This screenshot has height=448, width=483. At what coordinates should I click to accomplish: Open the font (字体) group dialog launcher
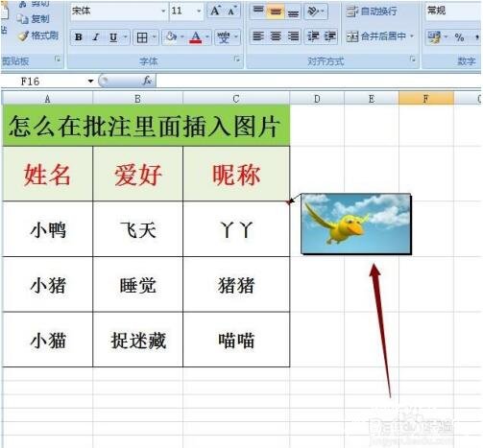tap(237, 59)
